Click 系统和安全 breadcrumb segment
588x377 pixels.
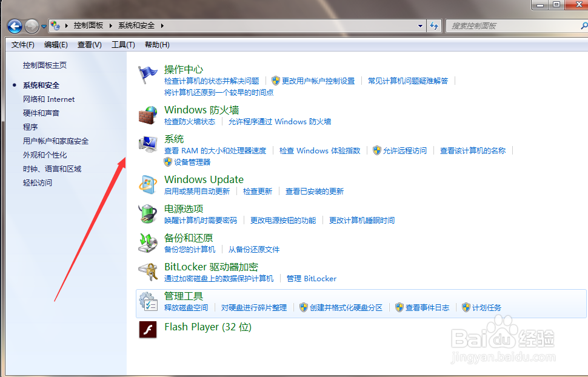tap(136, 25)
